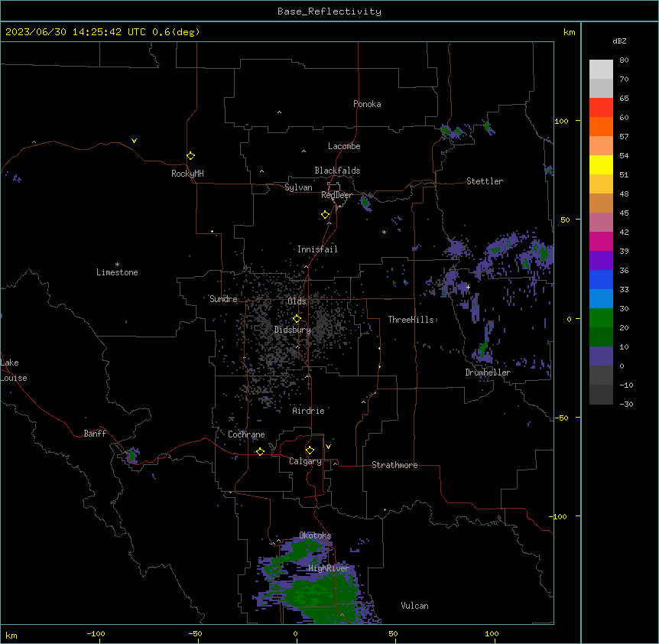Click the Cochrane town label
This screenshot has height=644, width=659.
point(246,434)
